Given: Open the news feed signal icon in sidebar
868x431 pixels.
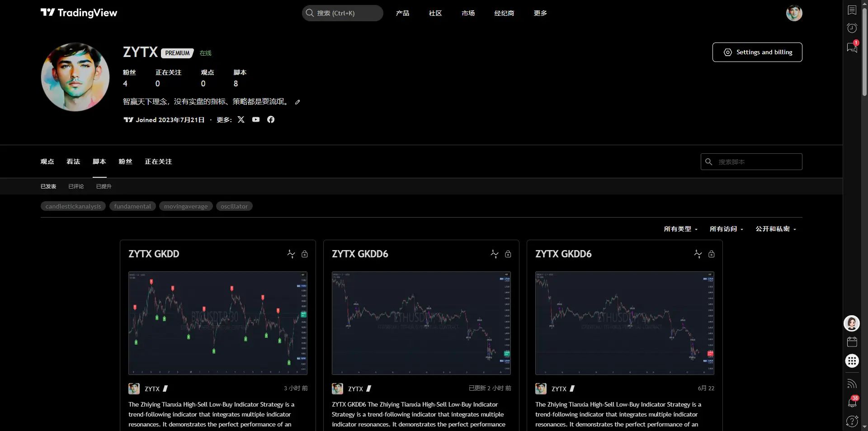Looking at the screenshot, I should click(x=852, y=384).
